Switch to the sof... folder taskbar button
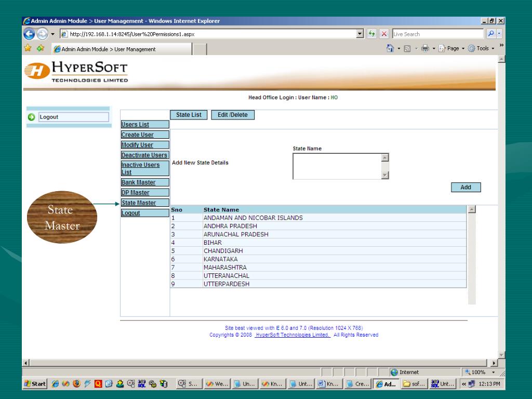This screenshot has height=399, width=532. click(x=414, y=384)
